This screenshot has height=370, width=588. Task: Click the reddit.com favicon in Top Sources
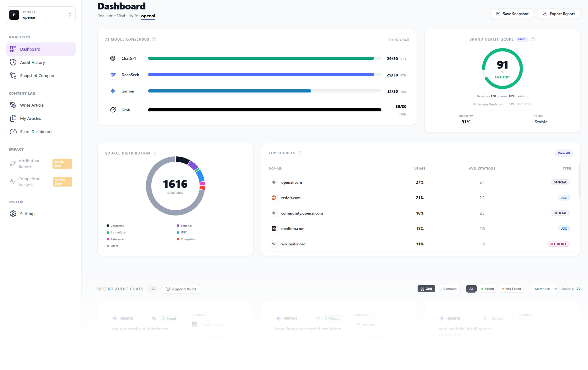[x=274, y=198]
